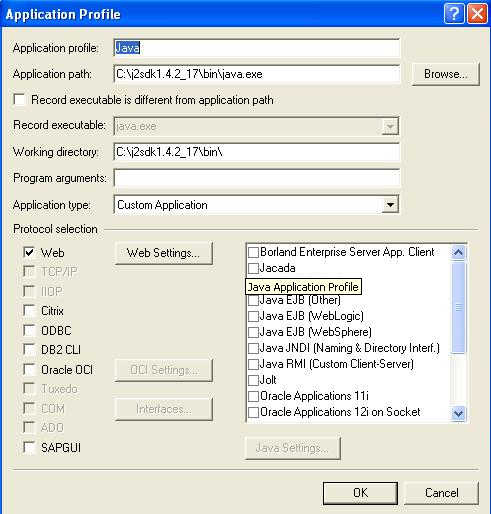Enable the Citrix protocol checkbox

[29, 311]
